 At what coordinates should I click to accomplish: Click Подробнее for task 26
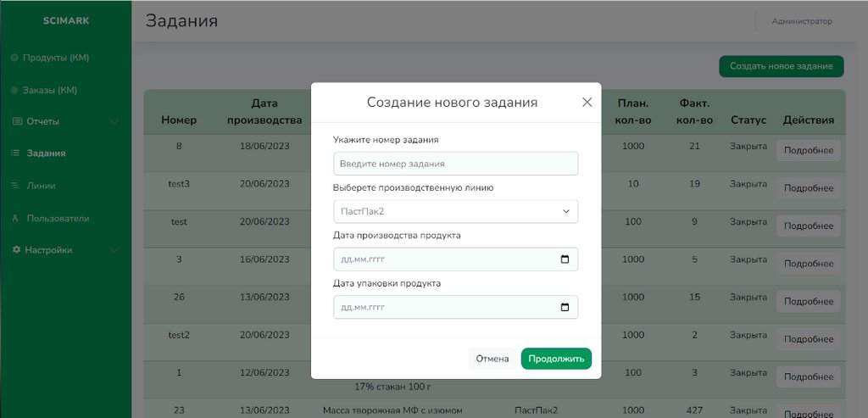(808, 302)
